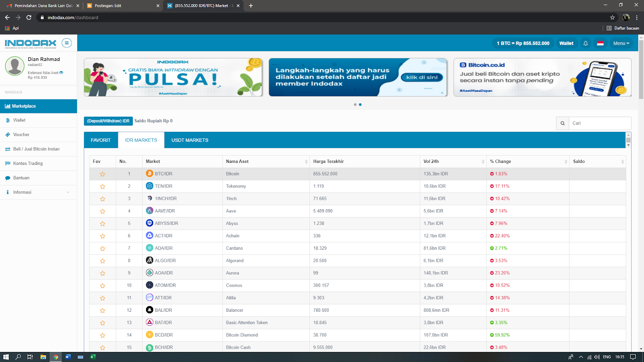Click the Indonesia flag language icon
Viewport: 644px width, 362px height.
coord(600,43)
